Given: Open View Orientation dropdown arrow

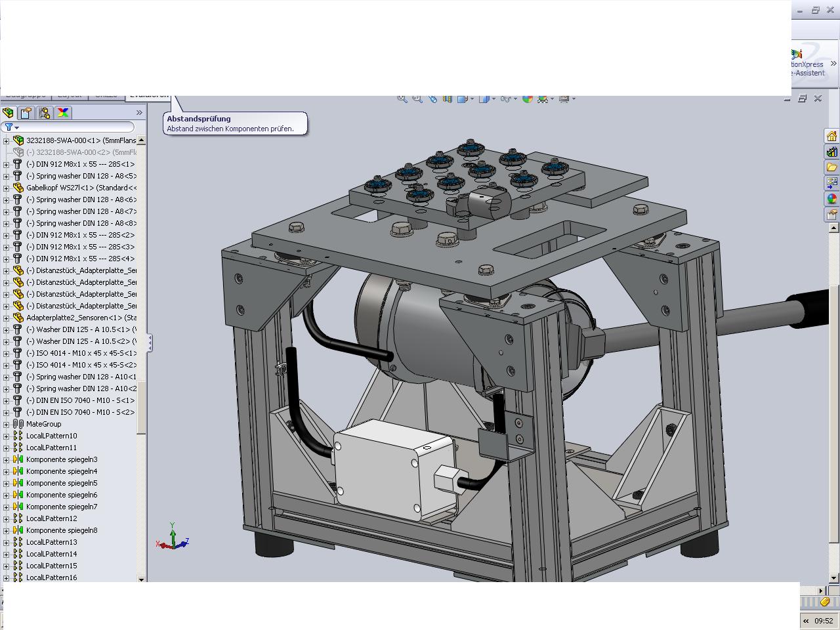Looking at the screenshot, I should click(x=472, y=99).
